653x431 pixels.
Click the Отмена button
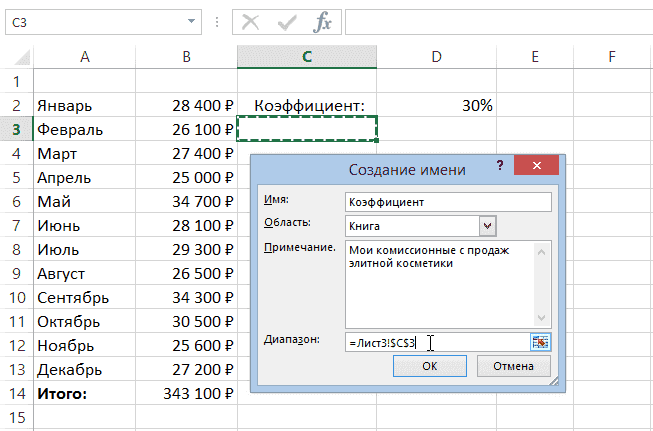tap(513, 366)
